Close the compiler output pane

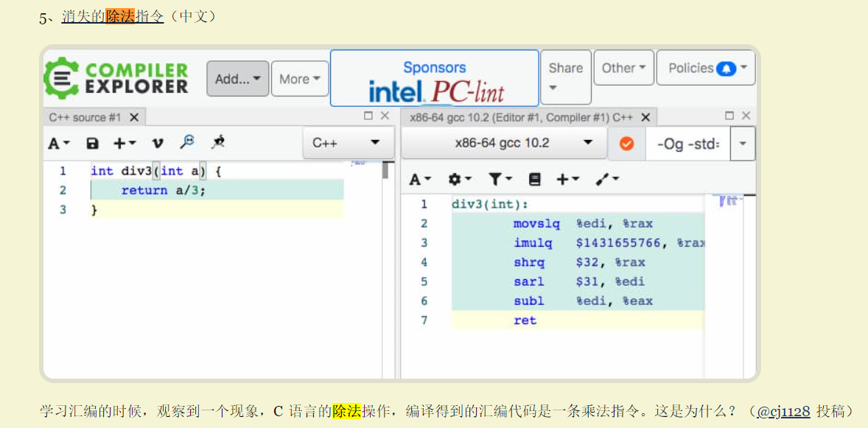coord(746,116)
